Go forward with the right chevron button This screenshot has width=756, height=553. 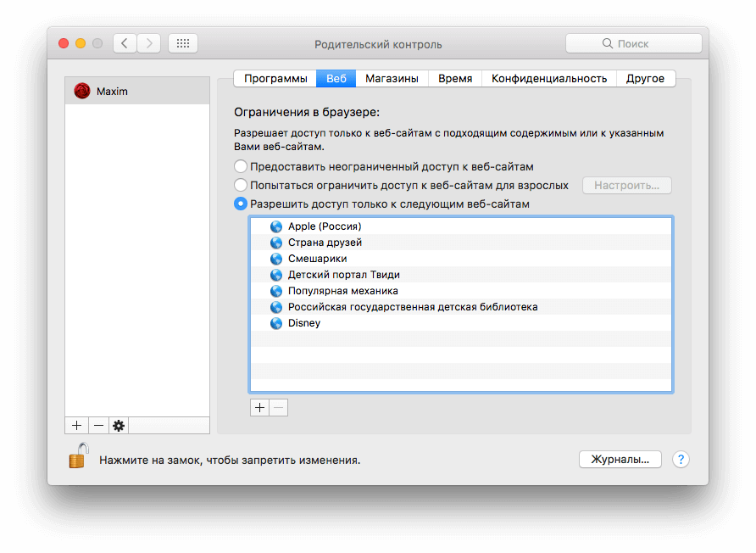click(149, 43)
